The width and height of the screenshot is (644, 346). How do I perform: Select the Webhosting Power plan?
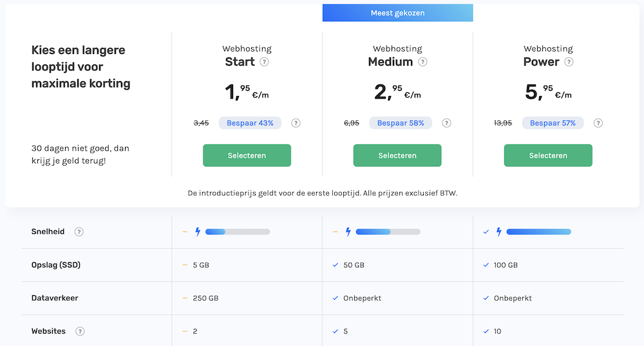coord(548,155)
